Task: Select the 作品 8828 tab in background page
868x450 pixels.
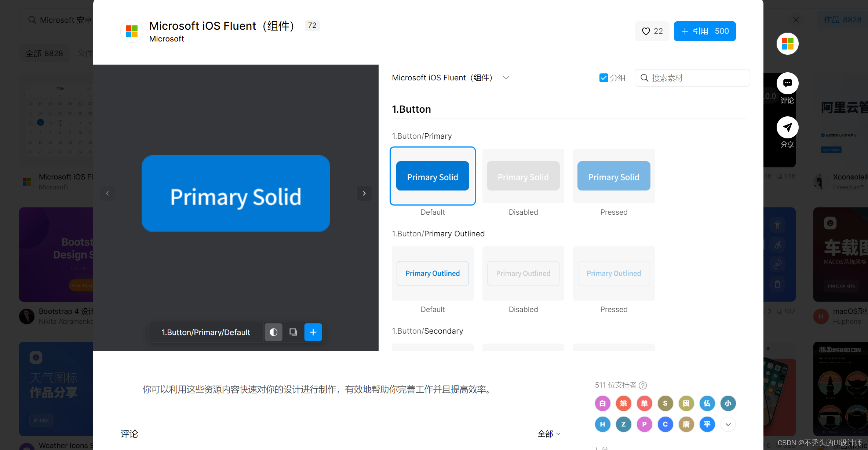Action: click(843, 20)
